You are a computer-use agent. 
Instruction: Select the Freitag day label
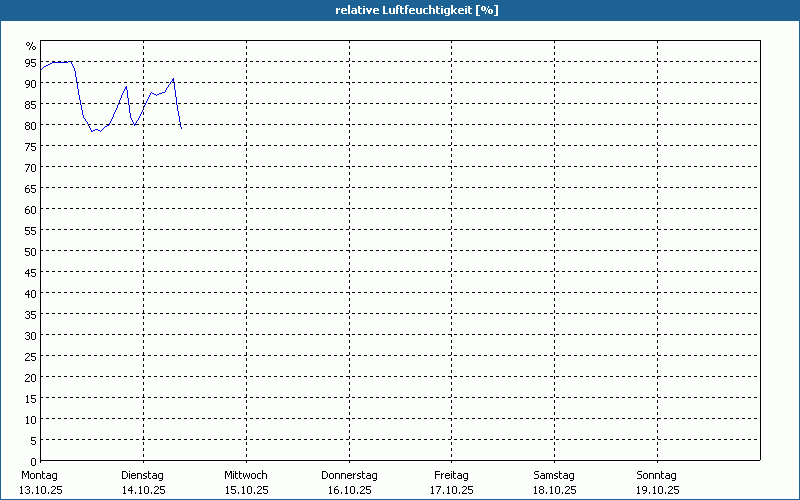tap(451, 475)
